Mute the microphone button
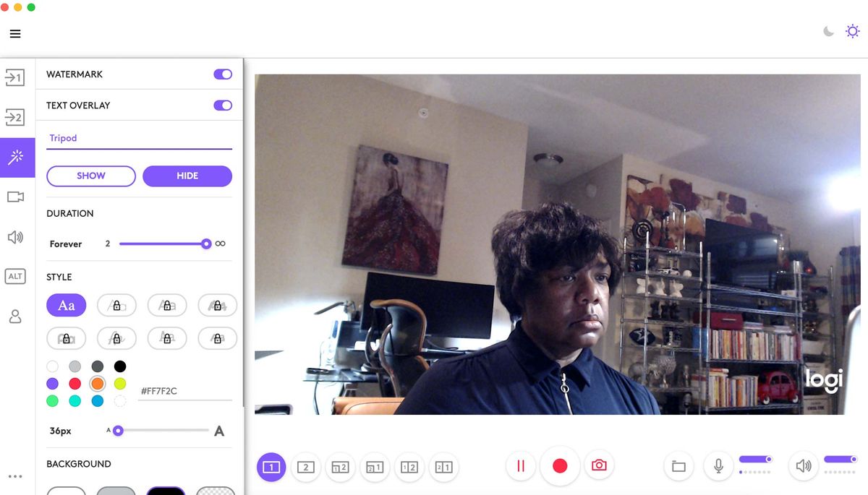Image resolution: width=868 pixels, height=495 pixels. [x=718, y=466]
